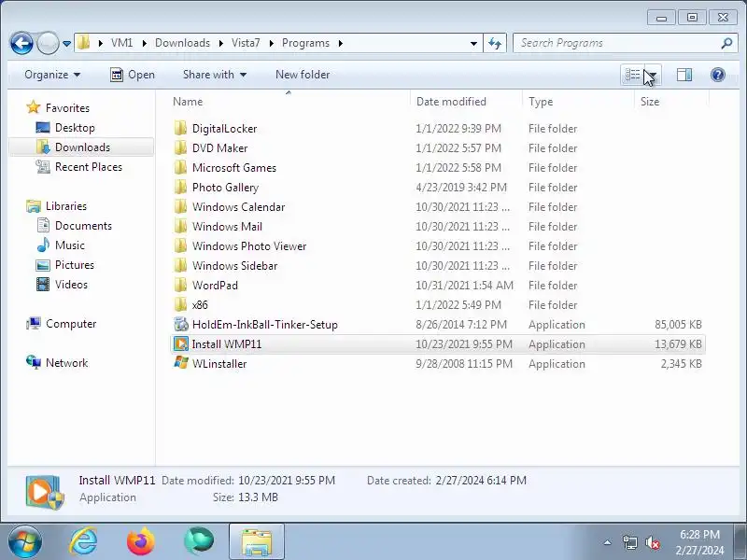
Task: Show the preview pane
Action: [x=684, y=75]
